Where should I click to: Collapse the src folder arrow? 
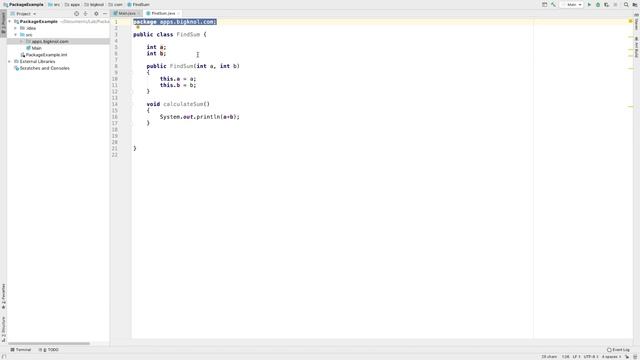click(16, 35)
